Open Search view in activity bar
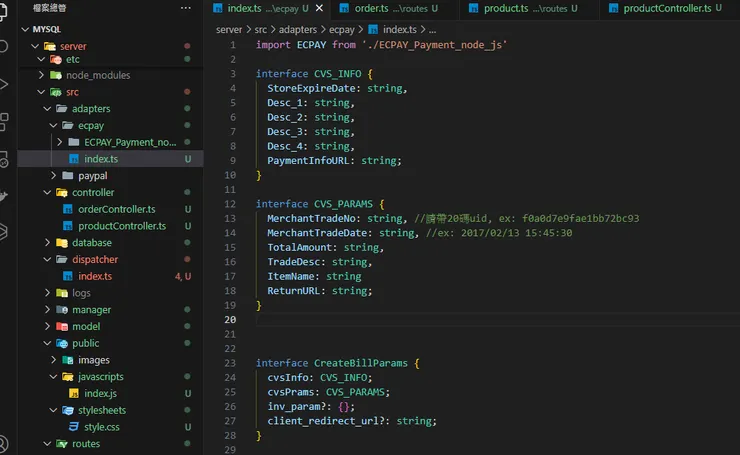The width and height of the screenshot is (740, 455). point(5,46)
